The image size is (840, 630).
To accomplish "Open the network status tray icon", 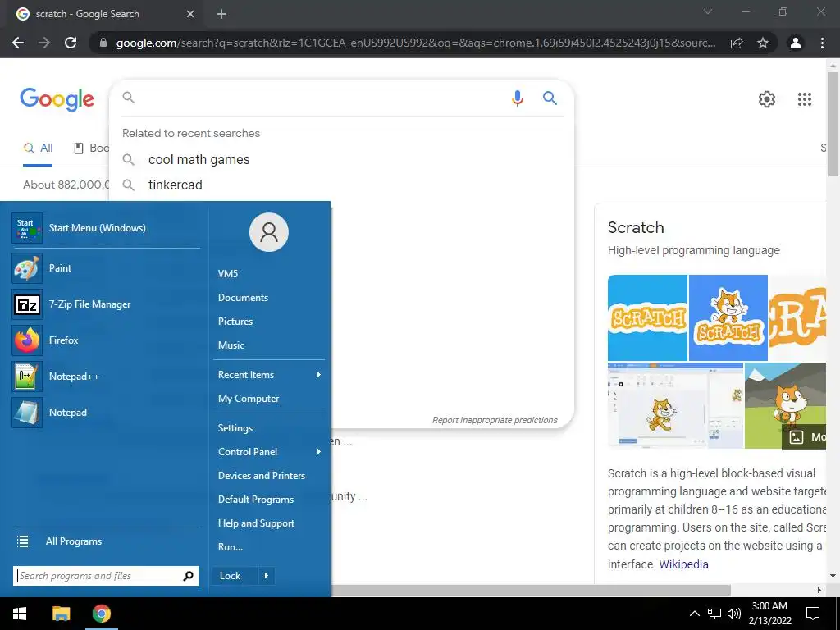I will tap(714, 614).
